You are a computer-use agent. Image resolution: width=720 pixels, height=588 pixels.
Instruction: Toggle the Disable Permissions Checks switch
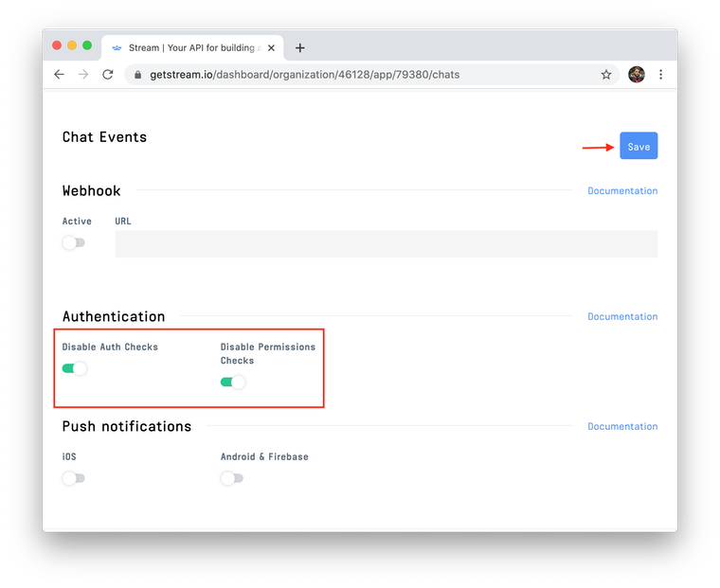pyautogui.click(x=233, y=382)
